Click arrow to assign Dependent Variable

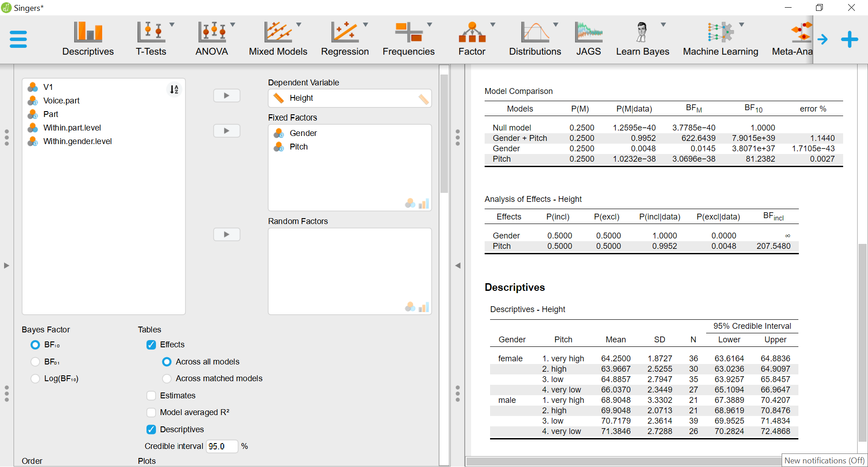tap(226, 96)
